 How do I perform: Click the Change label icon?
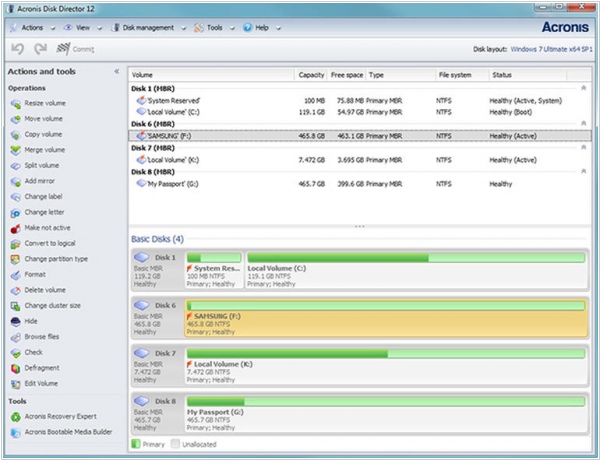tap(16, 197)
